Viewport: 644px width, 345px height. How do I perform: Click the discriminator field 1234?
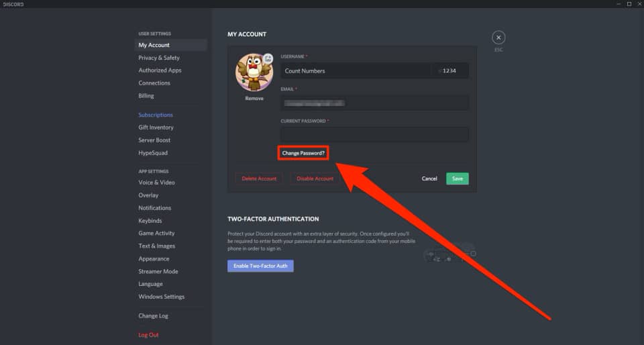point(450,70)
